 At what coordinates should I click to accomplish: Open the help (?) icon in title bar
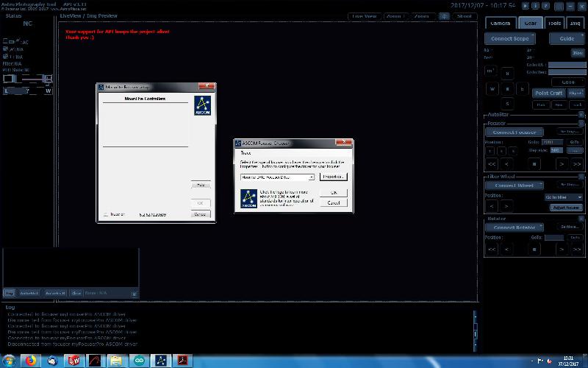(545, 6)
